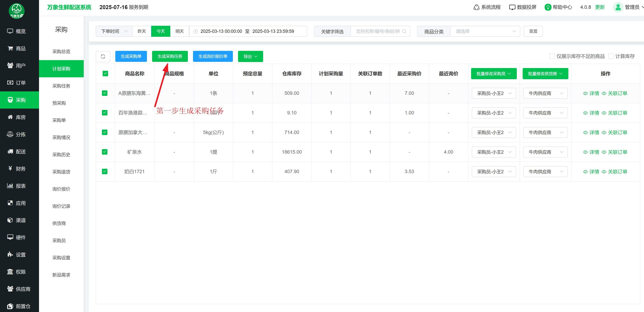This screenshot has height=312, width=644.
Task: Open the 分拣 scale sidebar icon
Action: coord(10,134)
